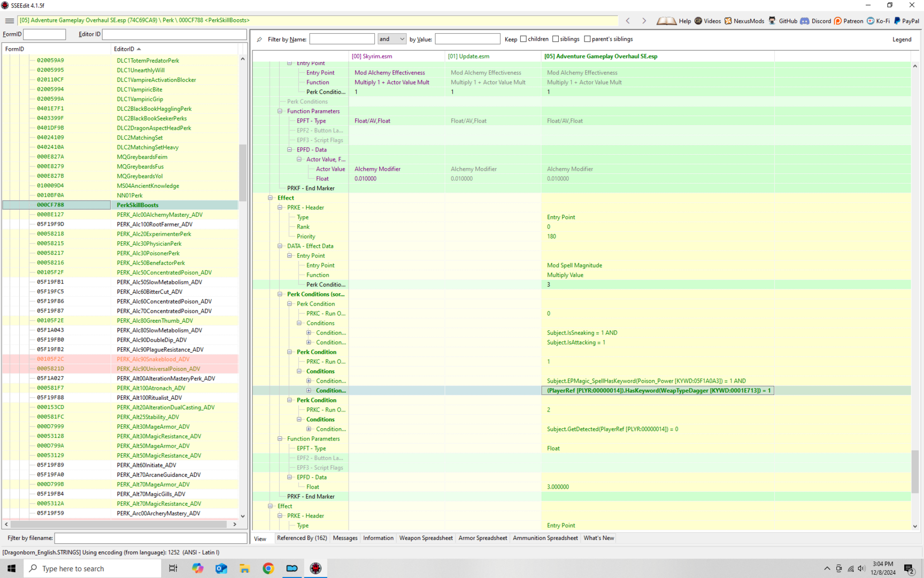Collapse the Function Parameters node under PRKF
The height and width of the screenshot is (578, 924).
point(280,439)
